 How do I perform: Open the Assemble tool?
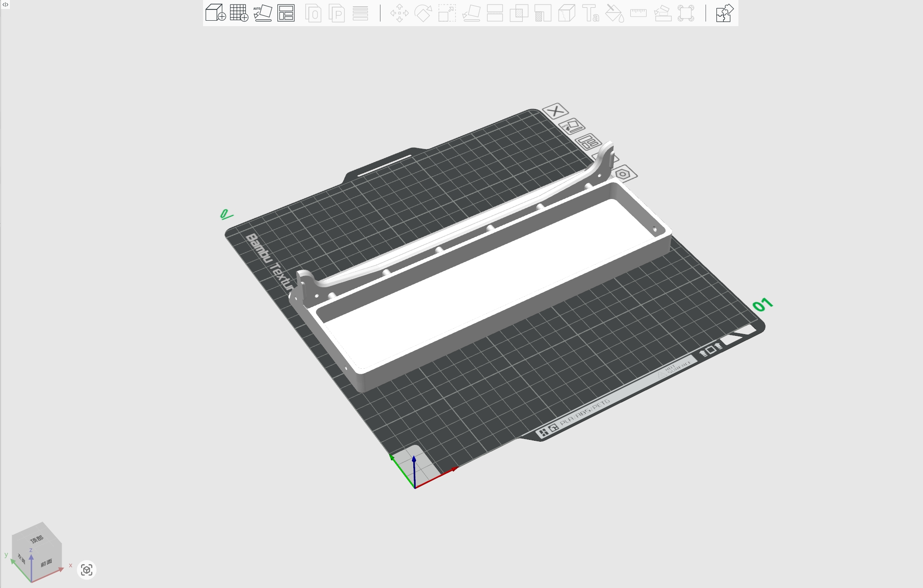[662, 13]
